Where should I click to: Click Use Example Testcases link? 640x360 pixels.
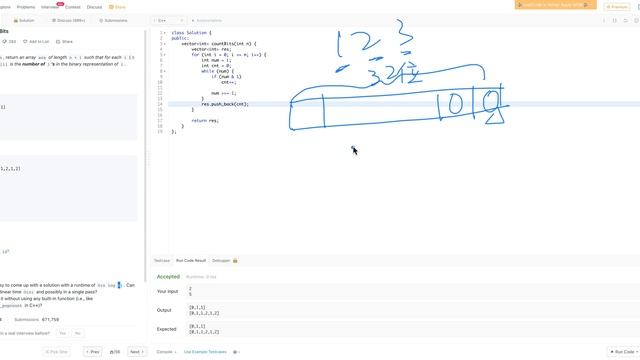205,351
